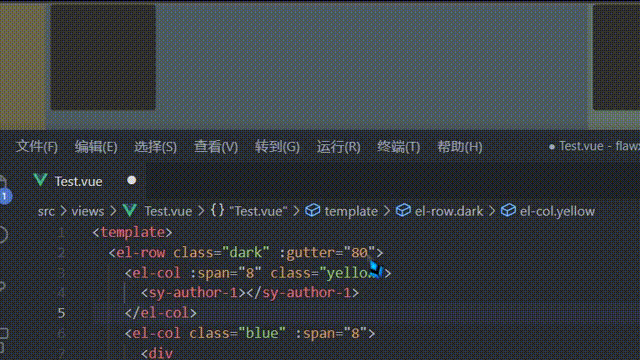This screenshot has height=360, width=640.
Task: Open the 查看(V) menu
Action: tap(216, 147)
